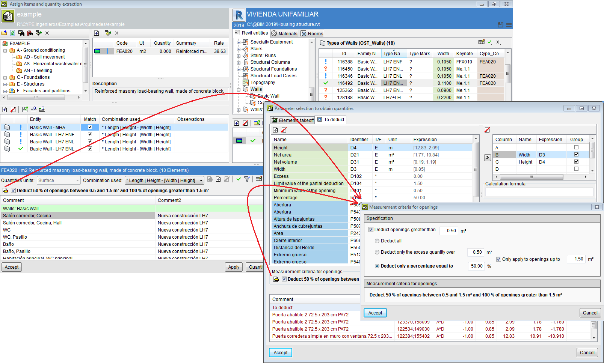This screenshot has height=364, width=604.
Task: Toggle Group checkbox for column C Height
Action: 576,162
